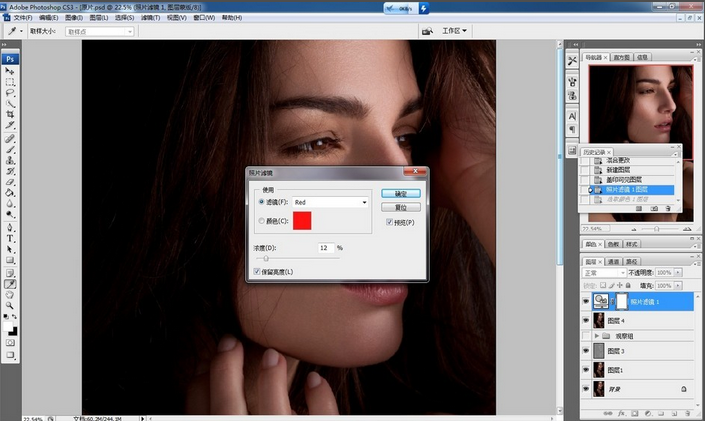
Task: Select the Rectangle shape tool
Action: click(x=9, y=260)
